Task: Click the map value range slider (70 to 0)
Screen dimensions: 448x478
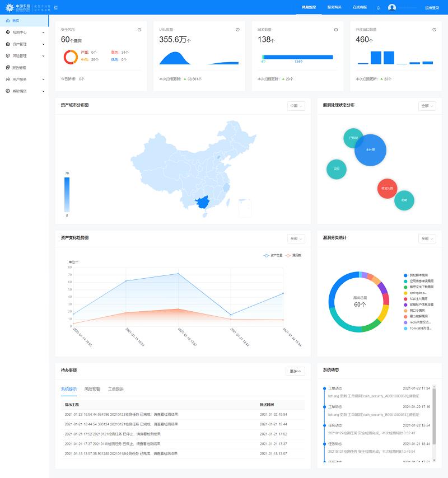Action: pos(67,194)
